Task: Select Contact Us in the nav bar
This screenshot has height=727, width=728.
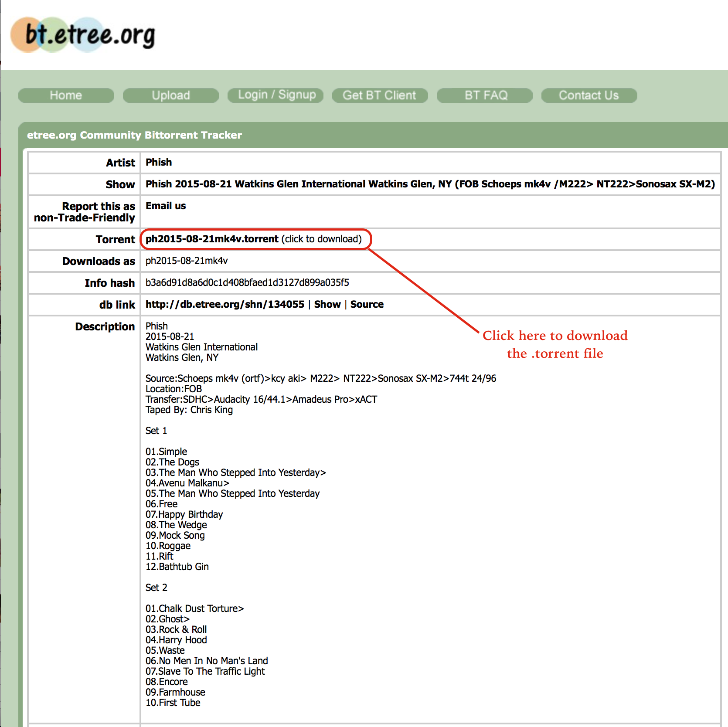Action: (589, 95)
